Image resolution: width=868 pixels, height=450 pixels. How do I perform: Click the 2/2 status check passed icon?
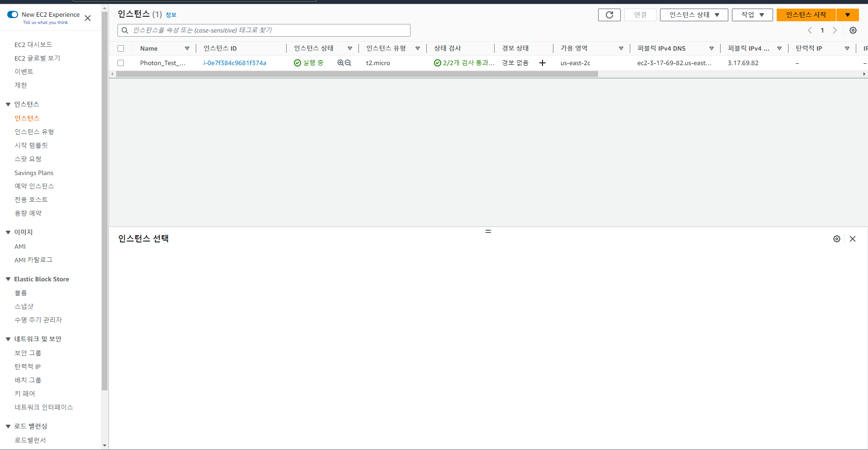tap(437, 63)
